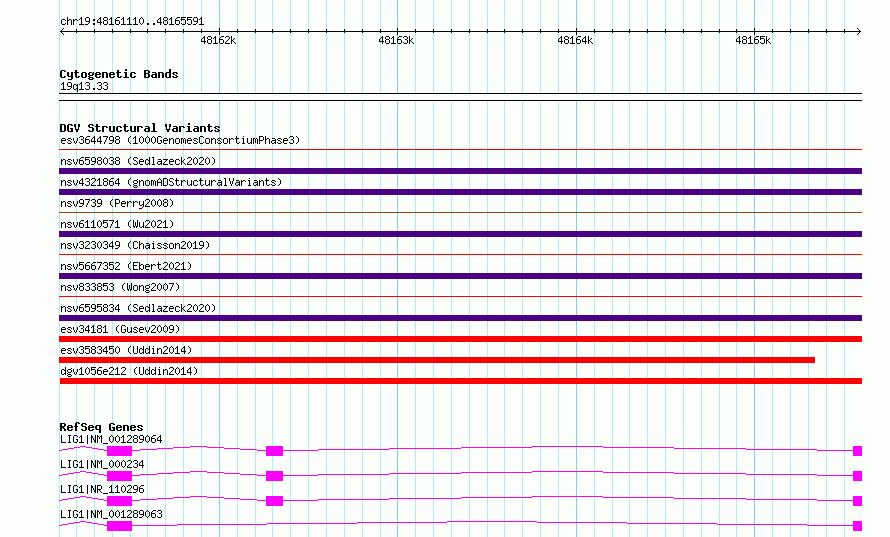The height and width of the screenshot is (537, 890).
Task: Click the 19q13.33 band label
Action: pyautogui.click(x=84, y=86)
